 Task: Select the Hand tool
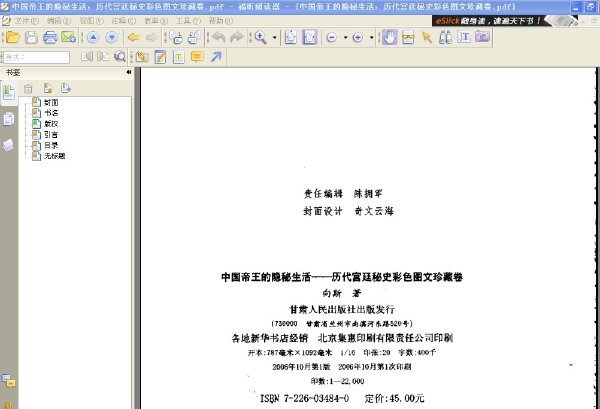point(390,37)
